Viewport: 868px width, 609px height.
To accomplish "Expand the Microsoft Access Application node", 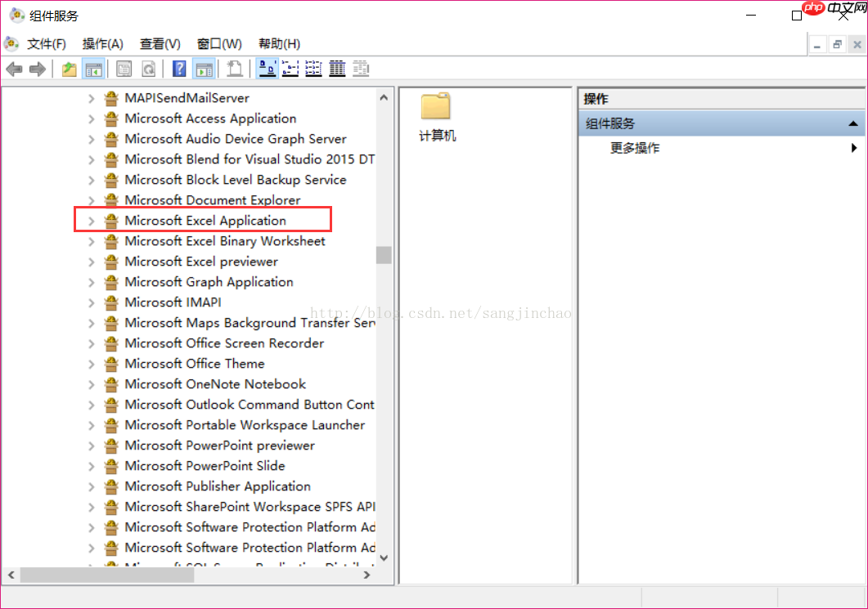I will [x=92, y=119].
